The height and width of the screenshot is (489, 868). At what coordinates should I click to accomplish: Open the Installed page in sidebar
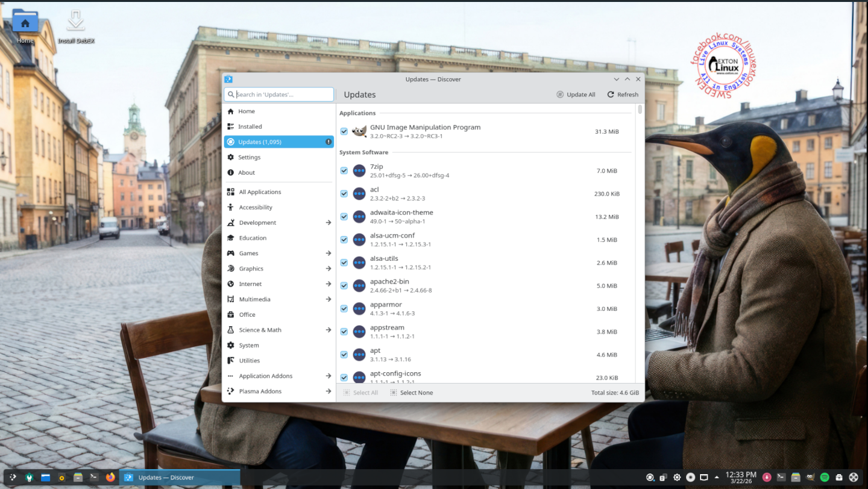[x=250, y=126]
